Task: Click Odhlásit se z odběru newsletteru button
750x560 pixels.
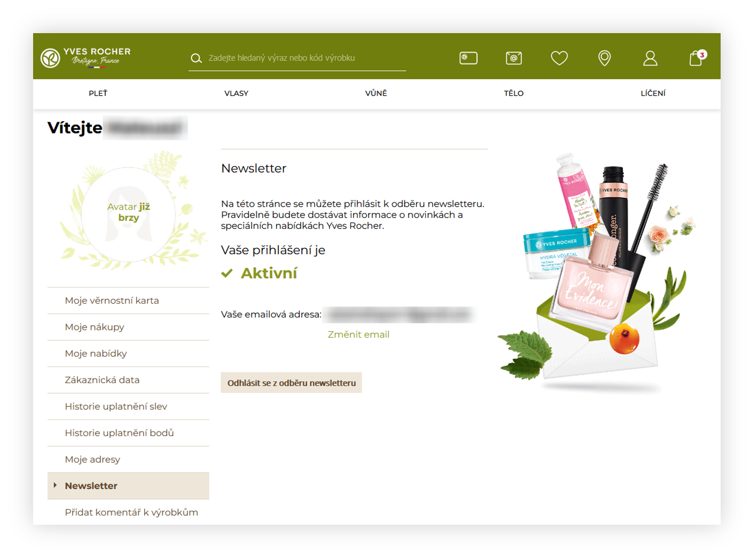Action: pos(291,383)
